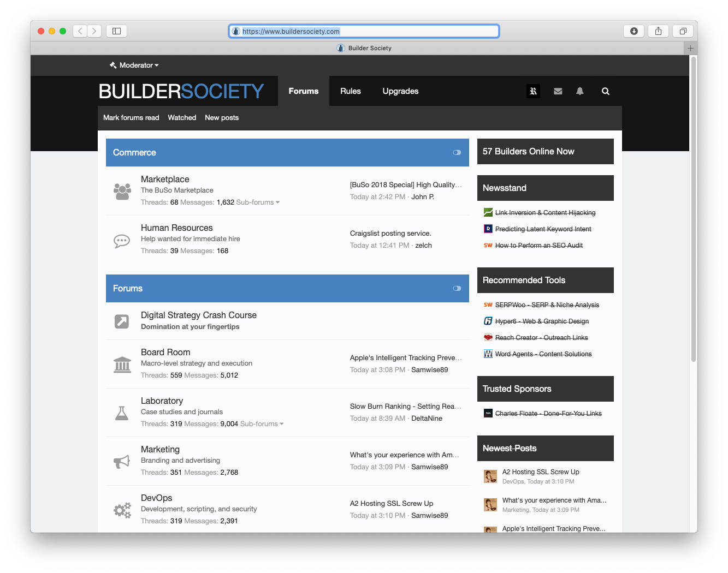View user John P. profile
Image resolution: width=728 pixels, height=573 pixels.
click(x=423, y=197)
